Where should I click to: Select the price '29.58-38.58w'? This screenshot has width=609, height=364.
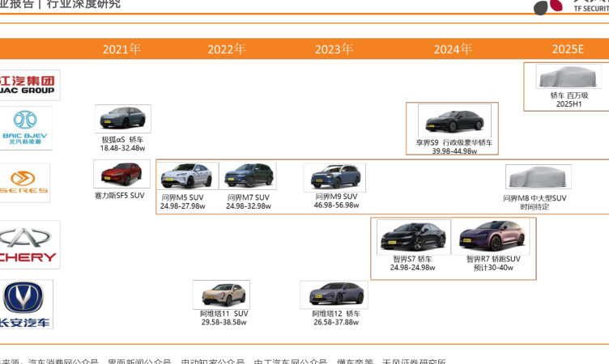tap(224, 322)
